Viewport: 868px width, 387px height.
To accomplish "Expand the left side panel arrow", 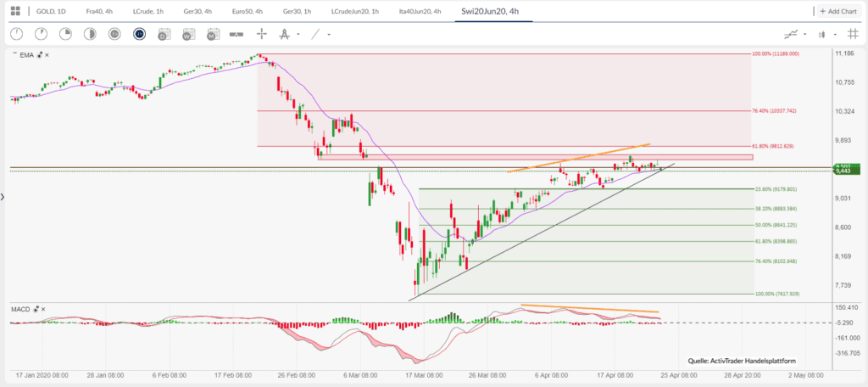I will 3,197.
